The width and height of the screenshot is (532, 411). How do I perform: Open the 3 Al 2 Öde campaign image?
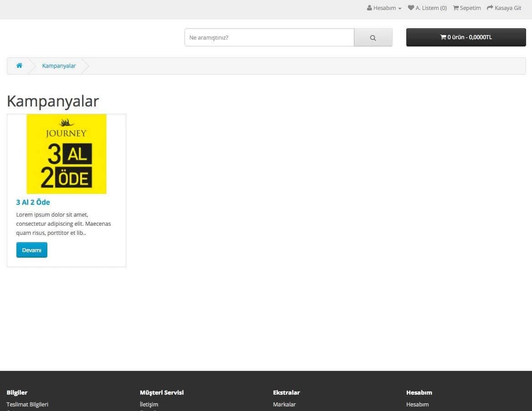click(x=66, y=154)
